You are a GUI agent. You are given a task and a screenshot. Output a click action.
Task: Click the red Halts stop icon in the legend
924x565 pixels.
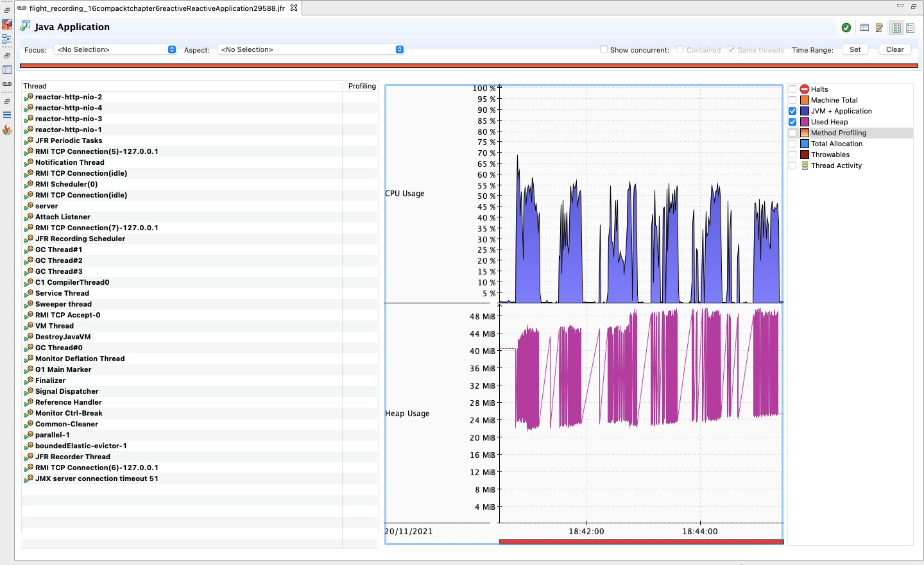(x=805, y=89)
